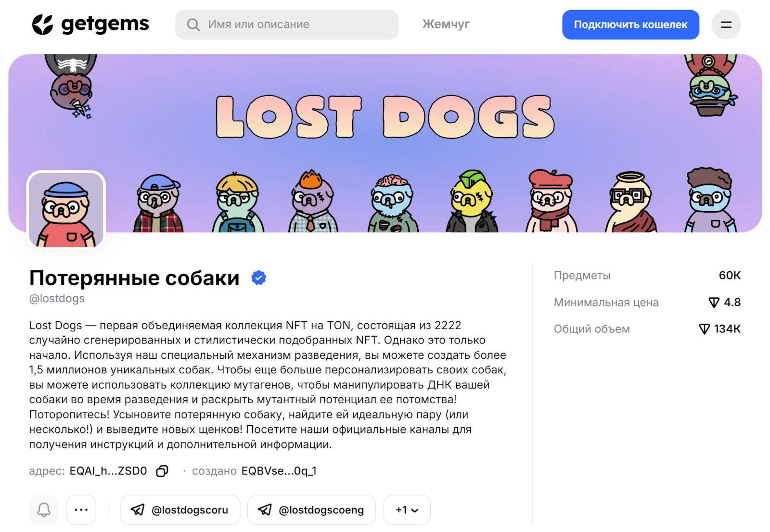The height and width of the screenshot is (532, 770).
Task: Expand the +1 more links dropdown
Action: [407, 509]
